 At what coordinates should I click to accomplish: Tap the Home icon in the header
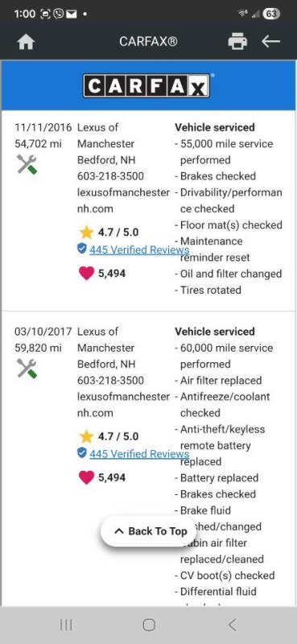[26, 42]
